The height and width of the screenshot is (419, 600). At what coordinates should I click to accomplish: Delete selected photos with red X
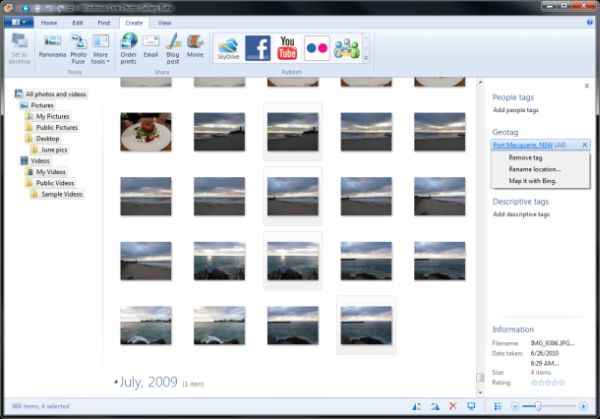(x=453, y=406)
